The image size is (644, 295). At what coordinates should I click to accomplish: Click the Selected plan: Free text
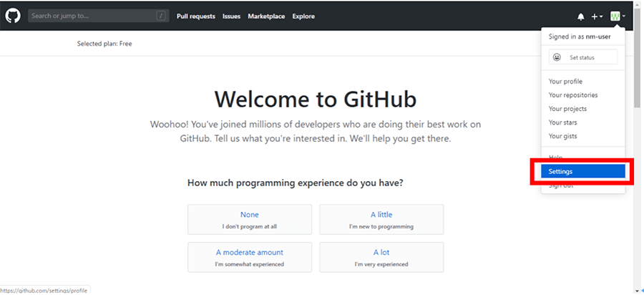tap(104, 43)
